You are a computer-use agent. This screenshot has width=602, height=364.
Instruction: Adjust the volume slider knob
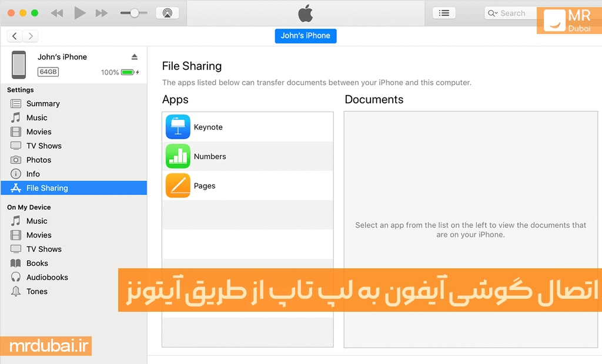135,13
